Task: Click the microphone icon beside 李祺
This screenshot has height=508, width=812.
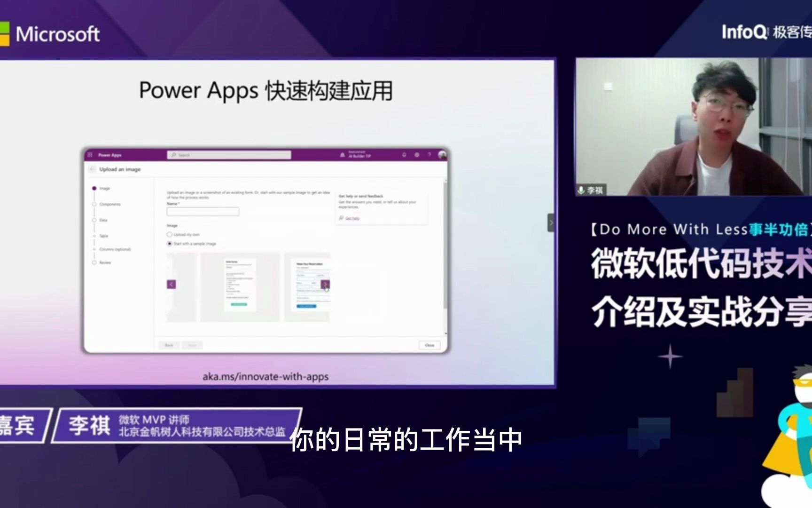Action: click(581, 190)
